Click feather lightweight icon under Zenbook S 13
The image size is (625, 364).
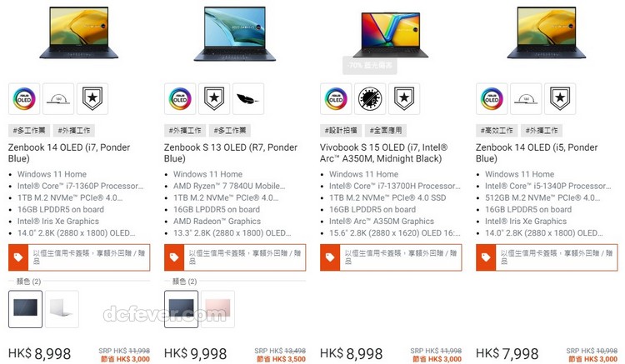pyautogui.click(x=248, y=99)
